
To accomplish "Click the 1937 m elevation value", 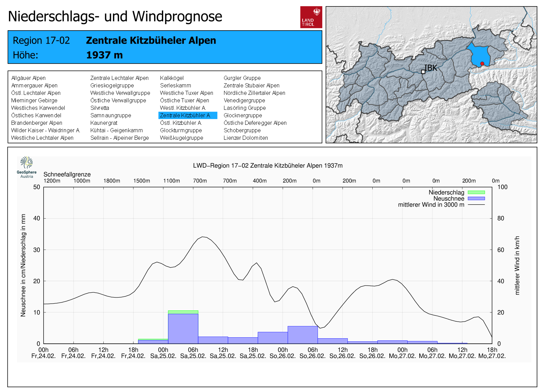I will click(104, 55).
